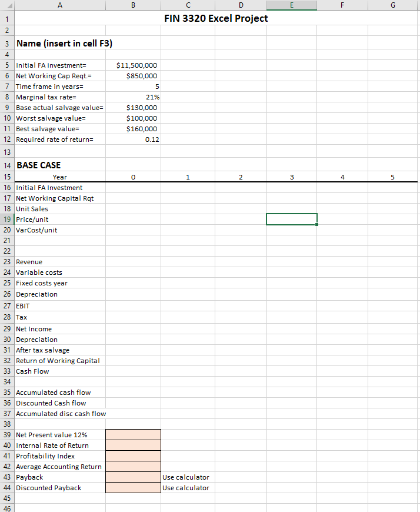Select year 2 header cell
420x512 pixels.
tap(241, 177)
